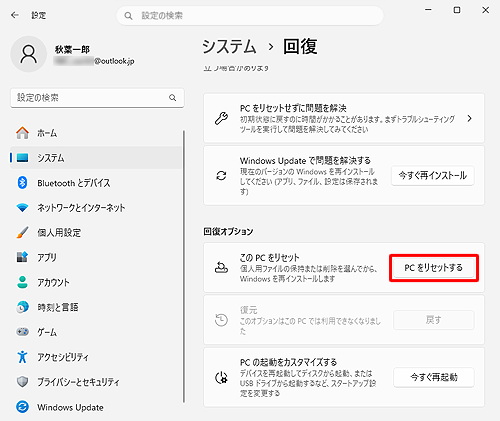Click the network Wi-Fi icon
The width and height of the screenshot is (500, 421).
point(22,208)
